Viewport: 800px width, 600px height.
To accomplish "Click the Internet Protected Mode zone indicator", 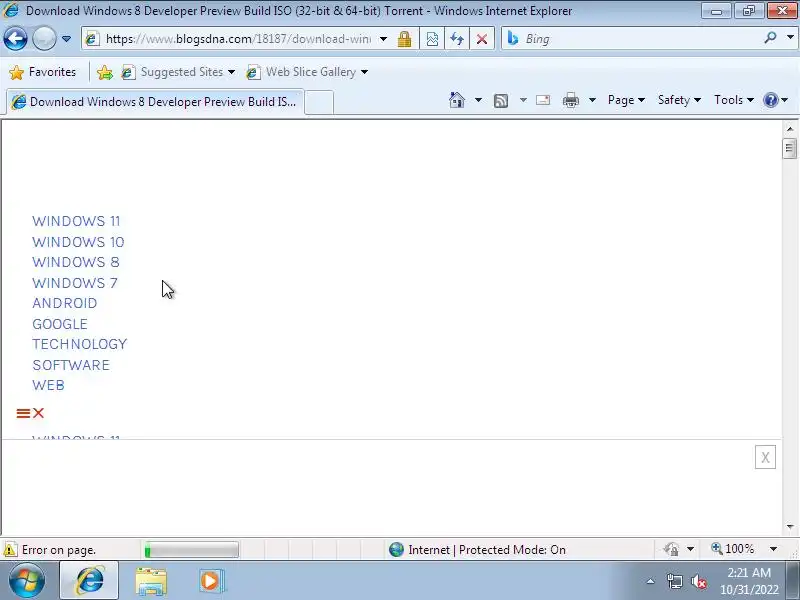I will click(477, 550).
